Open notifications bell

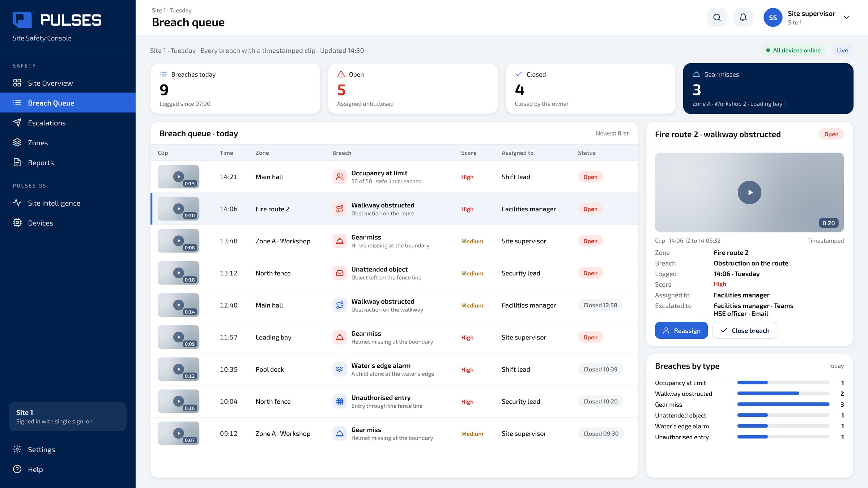click(x=743, y=17)
